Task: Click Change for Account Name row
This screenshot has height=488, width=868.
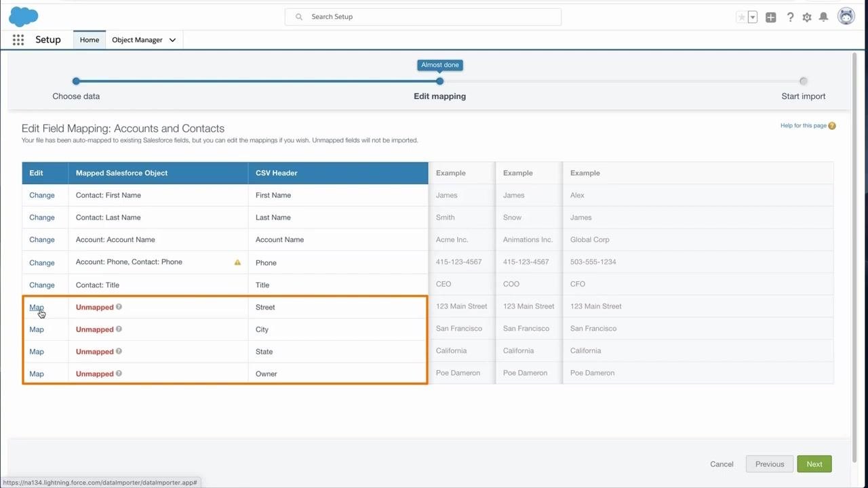Action: click(42, 240)
